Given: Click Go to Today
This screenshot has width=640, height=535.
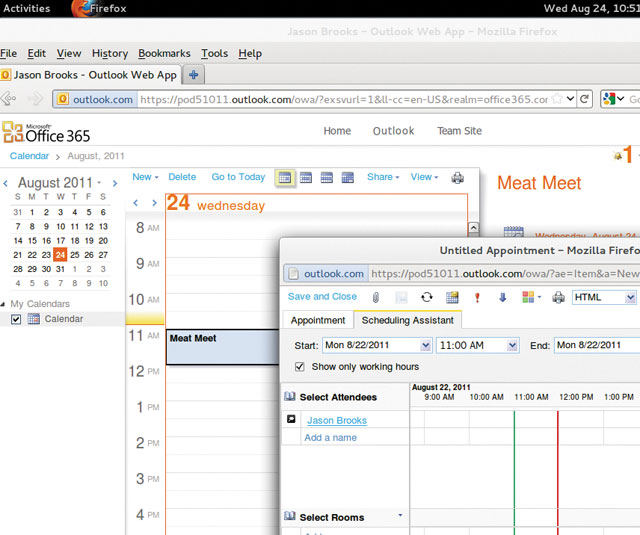Looking at the screenshot, I should 238,177.
